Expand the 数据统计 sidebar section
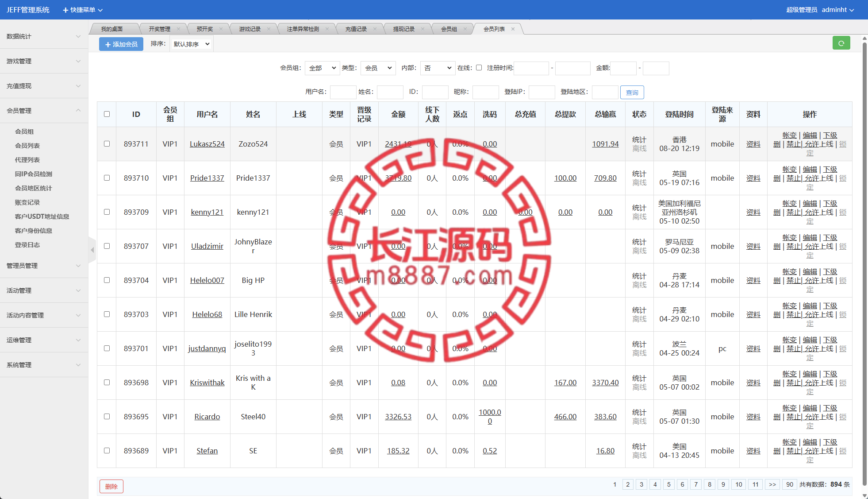Image resolution: width=868 pixels, height=499 pixels. 44,36
